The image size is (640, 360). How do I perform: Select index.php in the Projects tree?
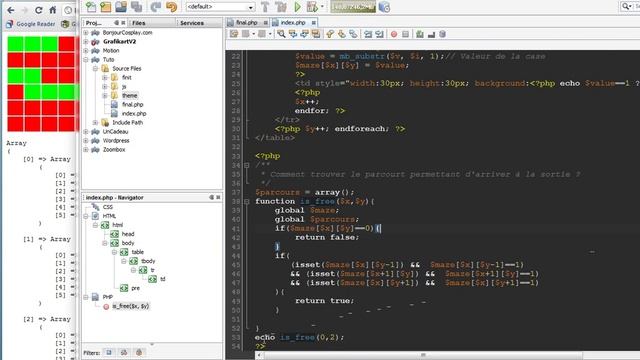[133, 113]
